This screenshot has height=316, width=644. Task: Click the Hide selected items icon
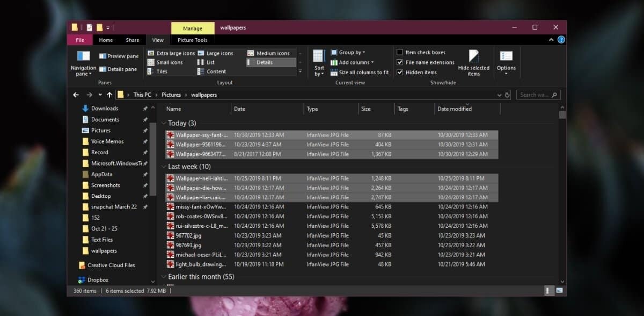[x=474, y=59]
